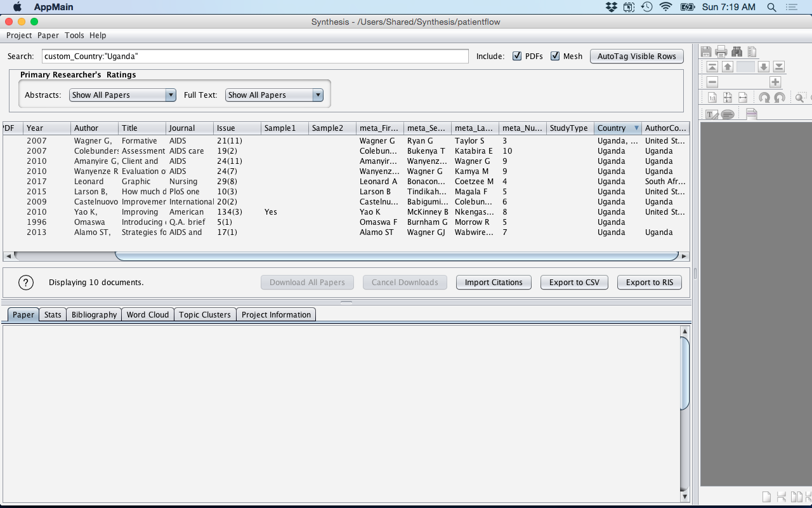Fit page width in the viewer
Screen dimensions: 812x508
click(x=743, y=98)
